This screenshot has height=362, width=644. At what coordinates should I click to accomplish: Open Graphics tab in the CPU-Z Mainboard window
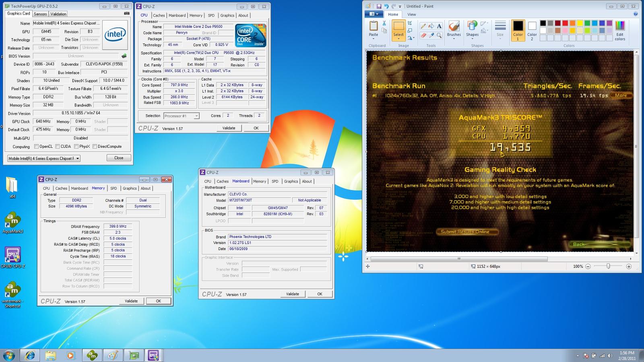(x=291, y=182)
